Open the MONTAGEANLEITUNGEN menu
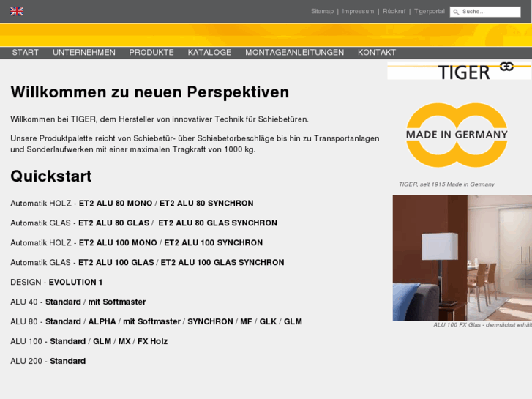This screenshot has height=399, width=532. (294, 53)
